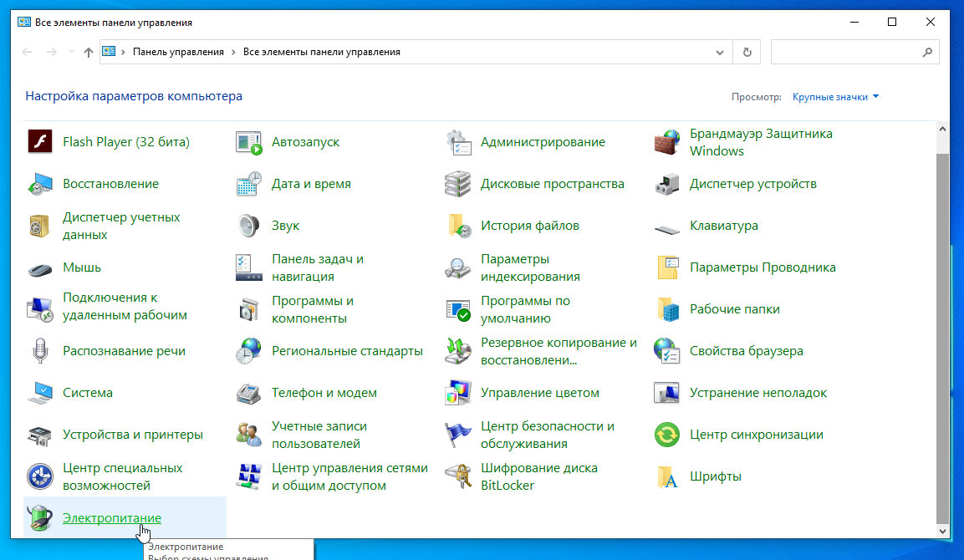Click the Диспетчер устройств icon
This screenshot has width=964, height=560.
[667, 184]
